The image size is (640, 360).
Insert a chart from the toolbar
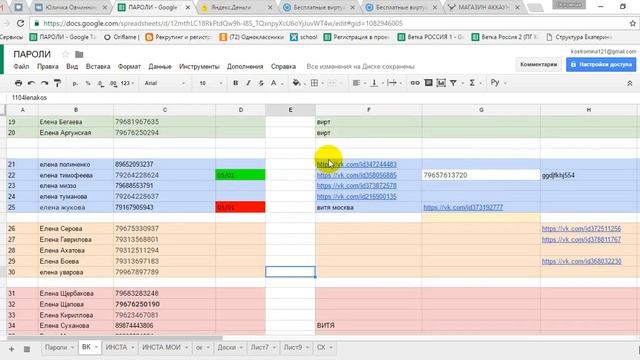441,83
